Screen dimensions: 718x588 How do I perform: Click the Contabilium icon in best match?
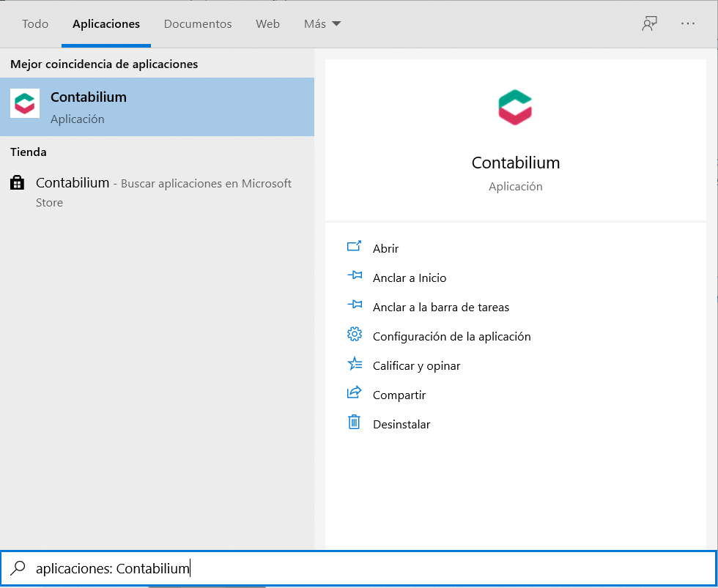(x=25, y=103)
